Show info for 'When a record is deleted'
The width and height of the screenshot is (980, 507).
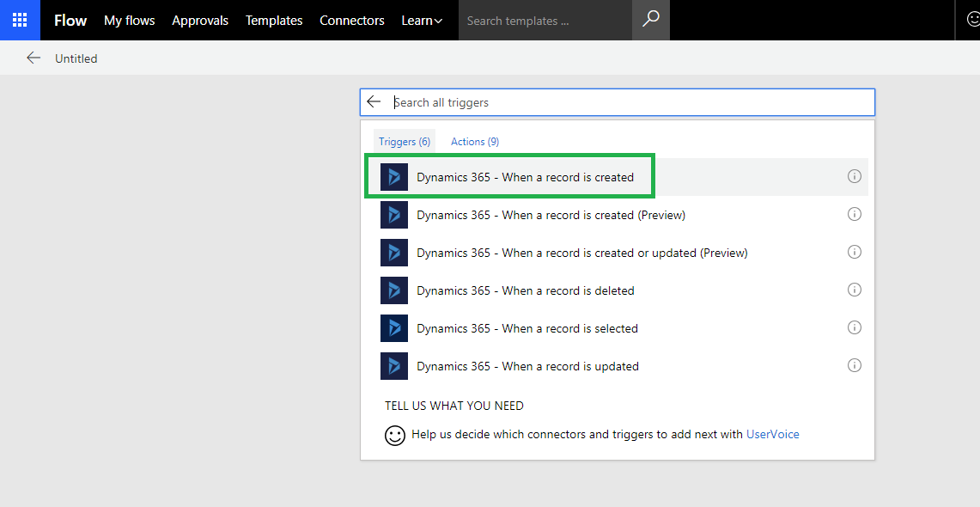855,290
